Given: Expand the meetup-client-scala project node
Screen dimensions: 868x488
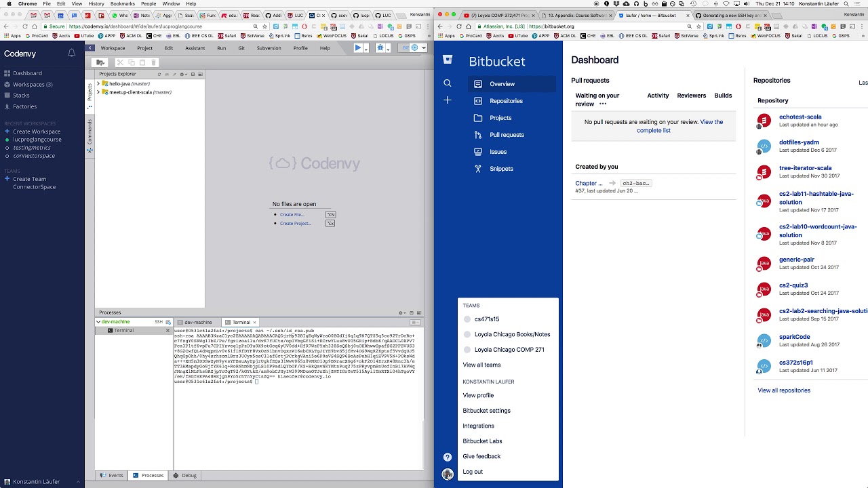Looking at the screenshot, I should coord(98,92).
